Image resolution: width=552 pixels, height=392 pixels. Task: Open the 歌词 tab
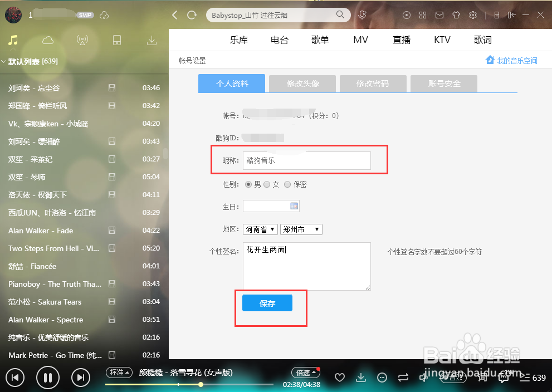point(482,40)
